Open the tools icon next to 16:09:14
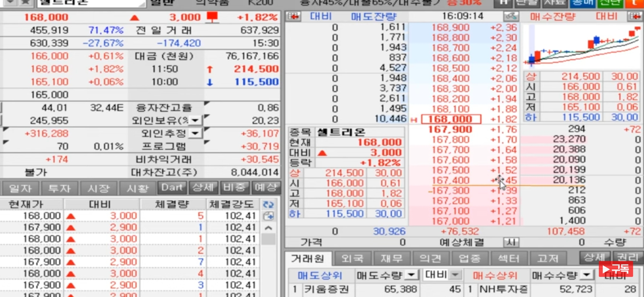 point(511,16)
